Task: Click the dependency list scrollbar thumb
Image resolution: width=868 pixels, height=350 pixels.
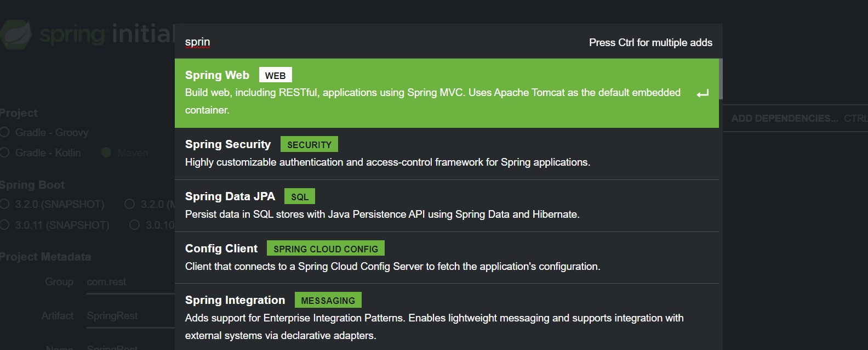Action: 721,79
